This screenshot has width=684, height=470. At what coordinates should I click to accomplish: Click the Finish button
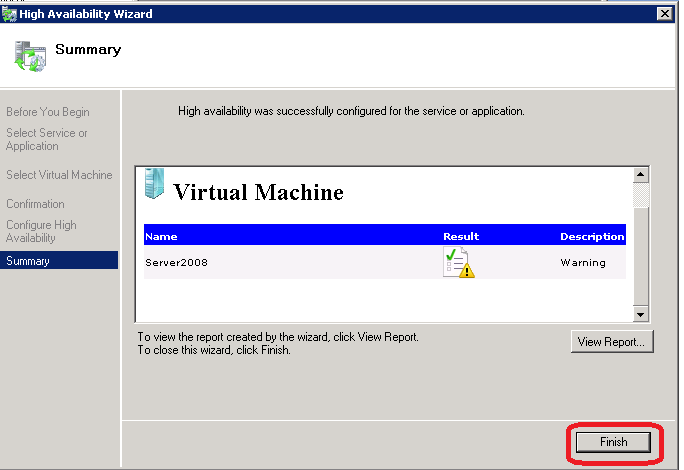(614, 442)
